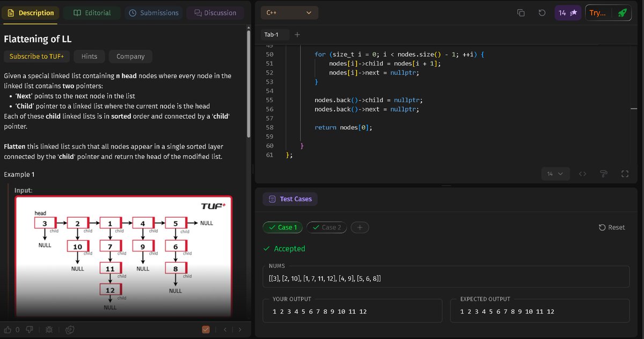Click the Accepted status text
The image size is (644, 339).
point(289,249)
